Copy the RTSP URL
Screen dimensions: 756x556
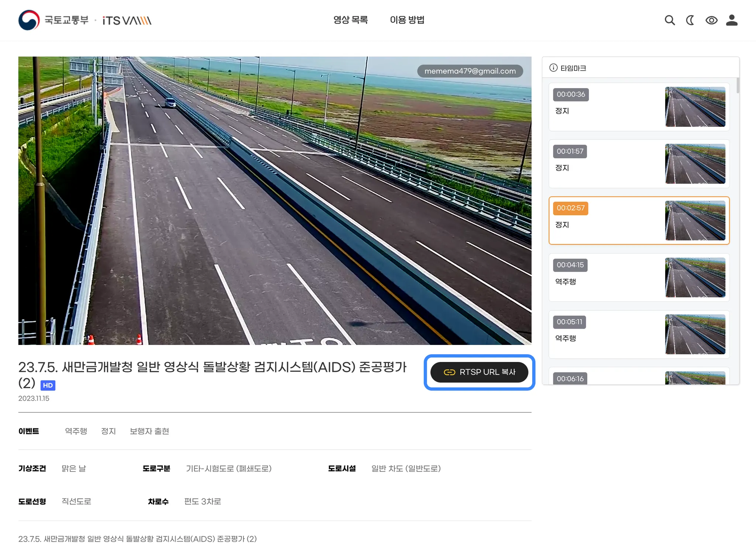click(479, 372)
